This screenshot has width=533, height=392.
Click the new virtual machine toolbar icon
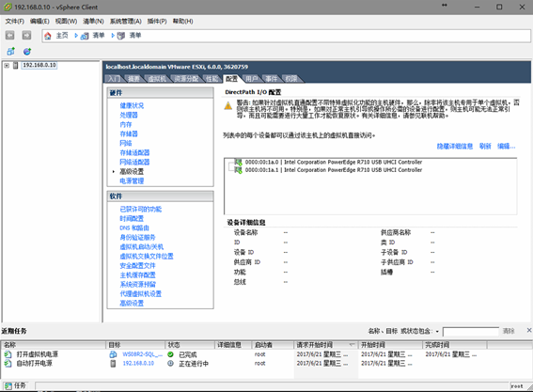[11, 52]
